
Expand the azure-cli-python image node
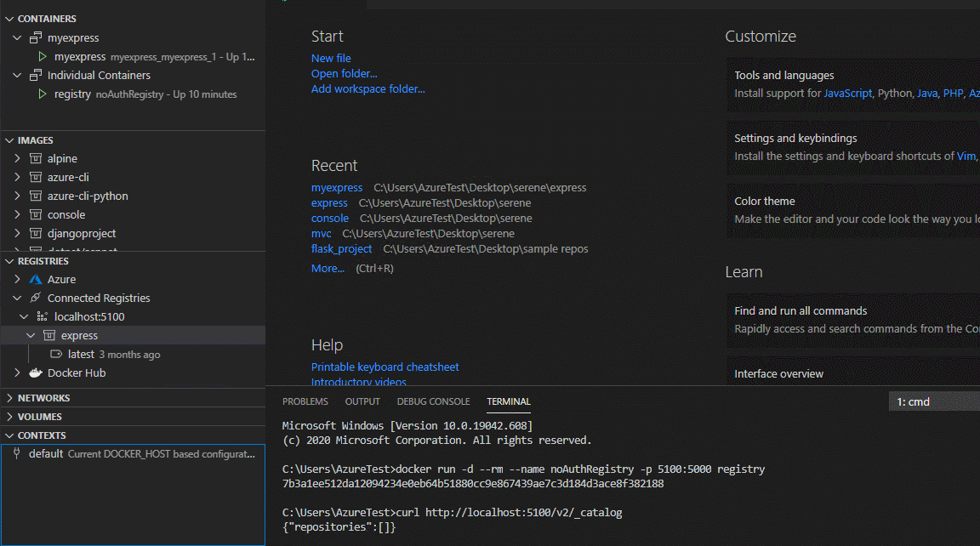coord(18,196)
